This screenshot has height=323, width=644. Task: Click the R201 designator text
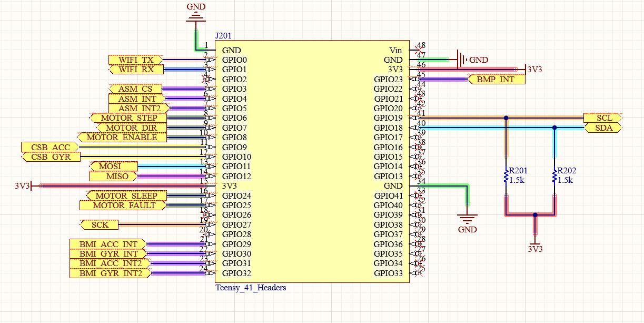(518, 171)
